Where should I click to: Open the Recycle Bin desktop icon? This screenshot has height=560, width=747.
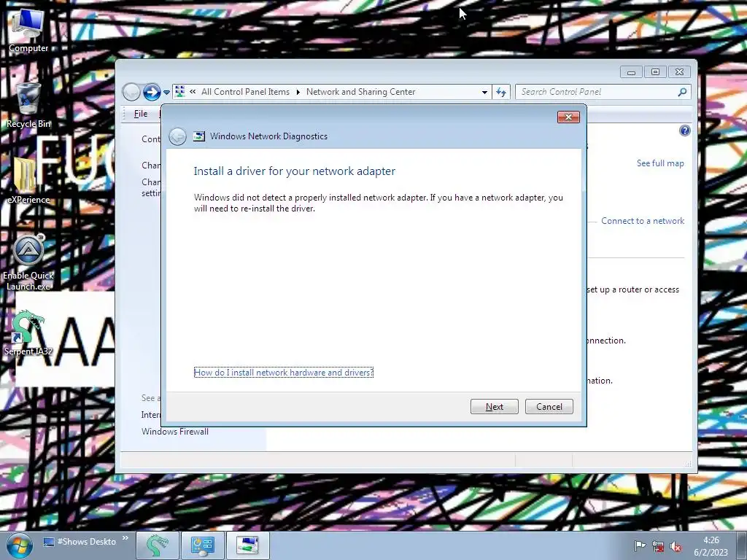pos(28,105)
